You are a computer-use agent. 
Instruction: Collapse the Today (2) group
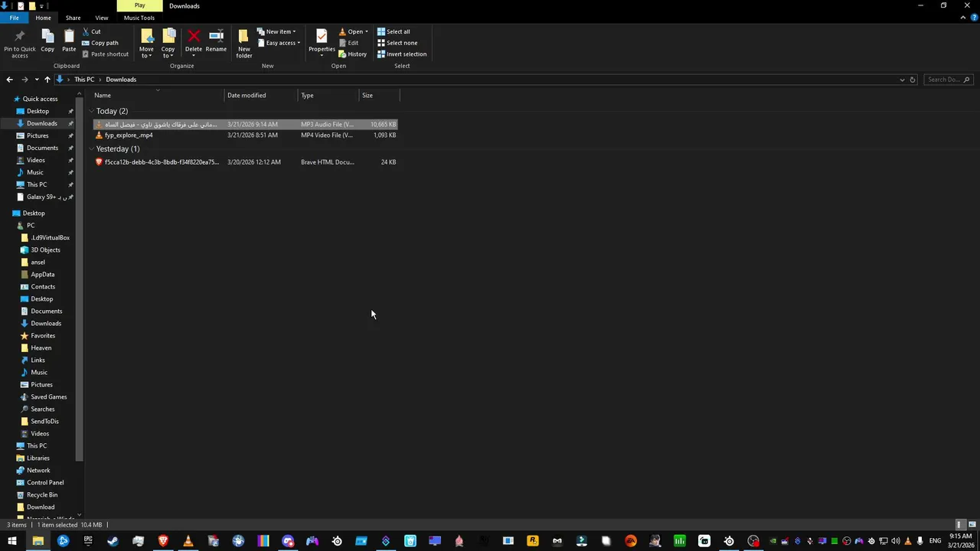(91, 111)
